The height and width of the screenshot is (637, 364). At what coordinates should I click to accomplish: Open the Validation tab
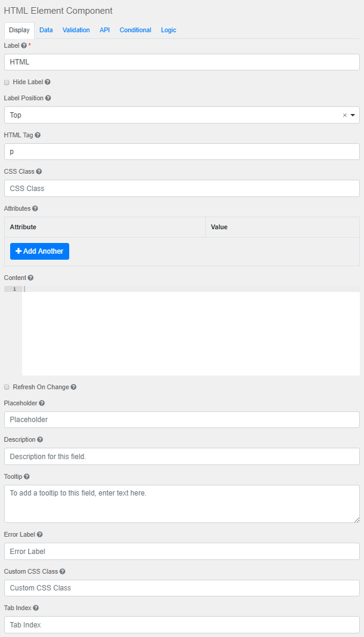76,30
